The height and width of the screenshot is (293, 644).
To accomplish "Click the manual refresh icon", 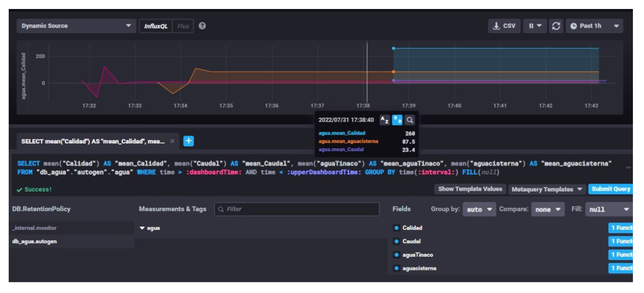I will (556, 26).
